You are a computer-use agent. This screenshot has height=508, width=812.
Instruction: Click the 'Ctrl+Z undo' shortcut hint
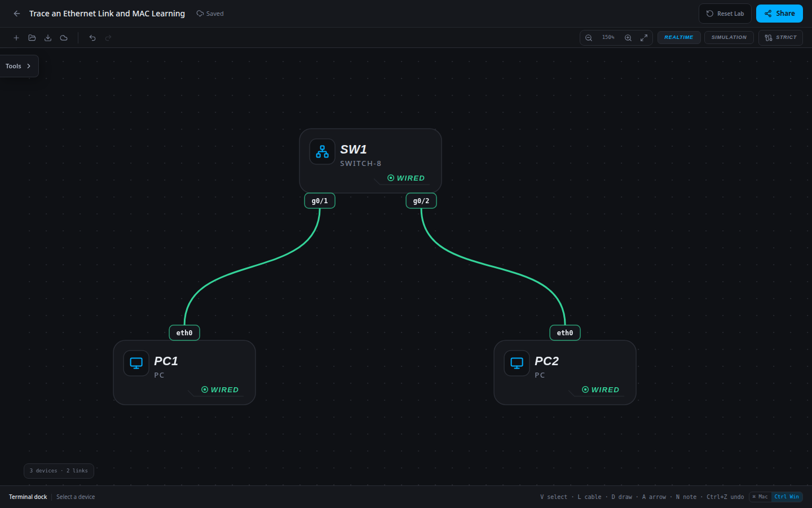[725, 497]
